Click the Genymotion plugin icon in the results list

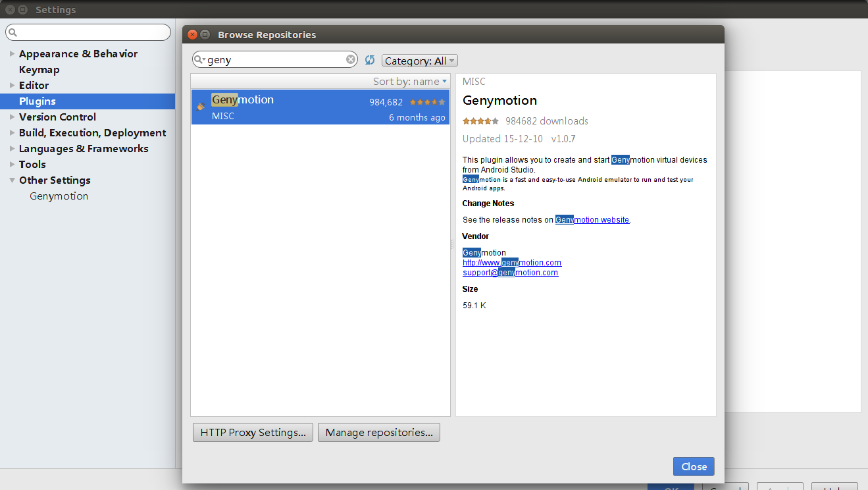(x=201, y=106)
